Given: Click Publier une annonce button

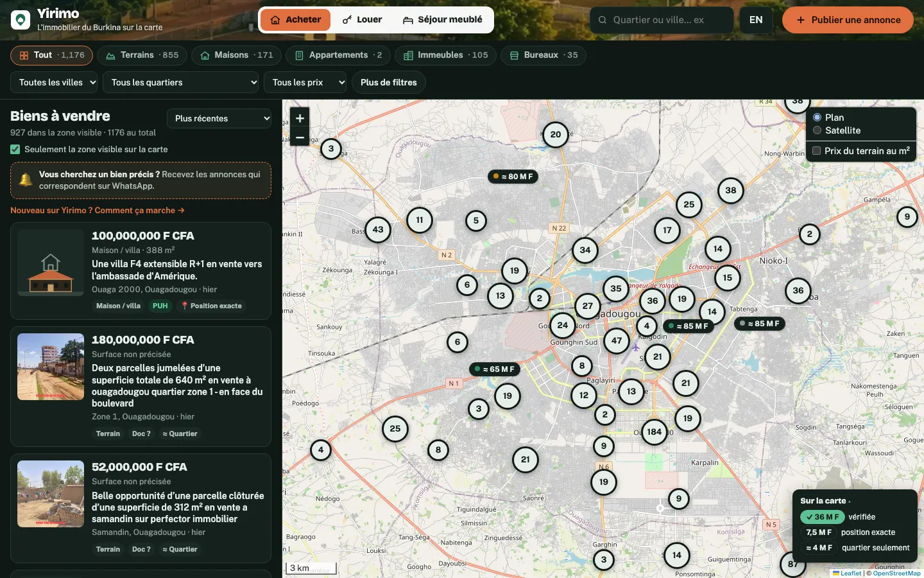Looking at the screenshot, I should (848, 20).
